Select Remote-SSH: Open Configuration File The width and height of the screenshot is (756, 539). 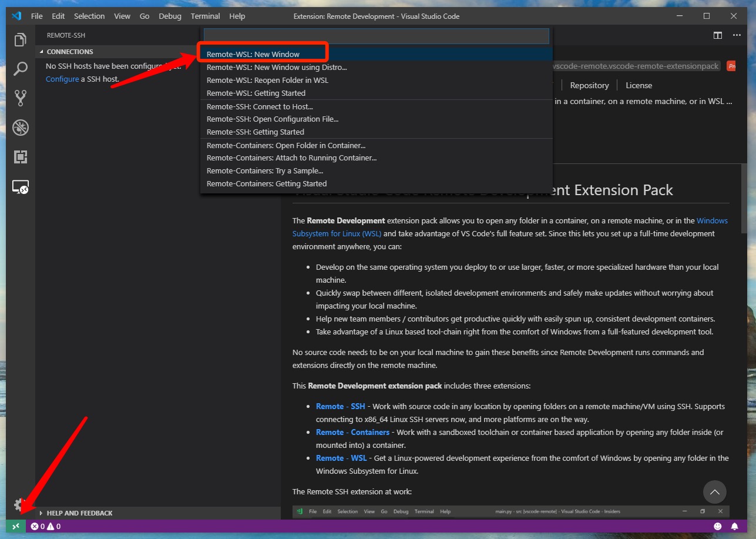(x=376, y=119)
